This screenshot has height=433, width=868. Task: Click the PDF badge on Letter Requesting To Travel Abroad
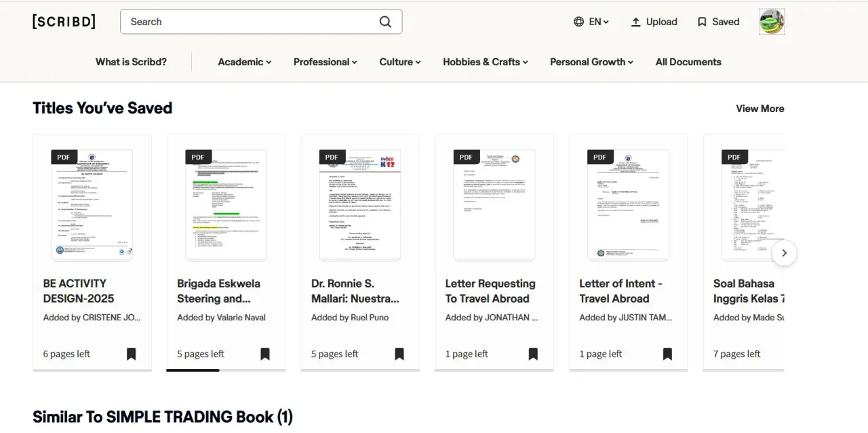(466, 157)
